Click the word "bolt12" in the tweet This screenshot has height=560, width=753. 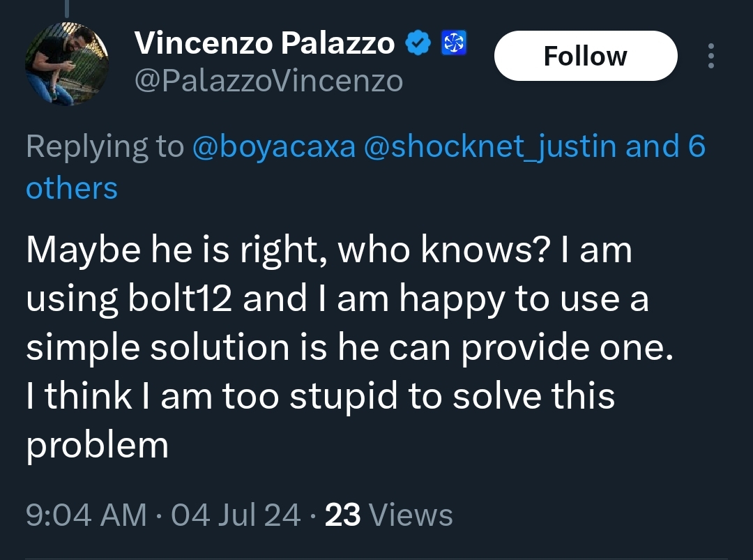[181, 299]
